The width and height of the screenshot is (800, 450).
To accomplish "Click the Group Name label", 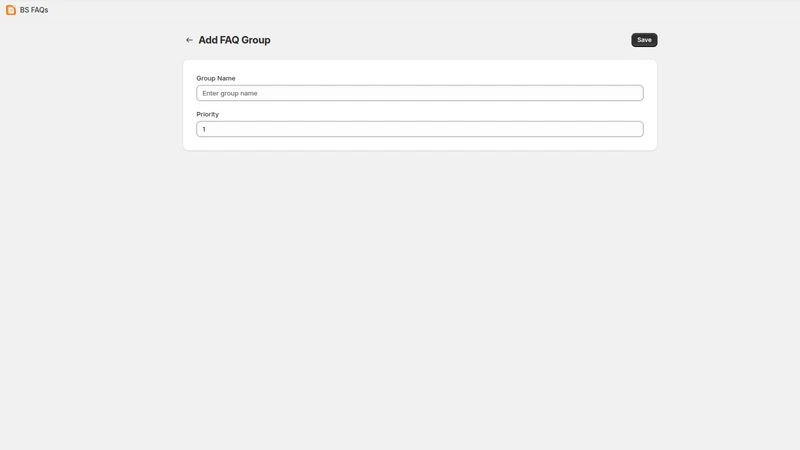I will click(x=216, y=78).
